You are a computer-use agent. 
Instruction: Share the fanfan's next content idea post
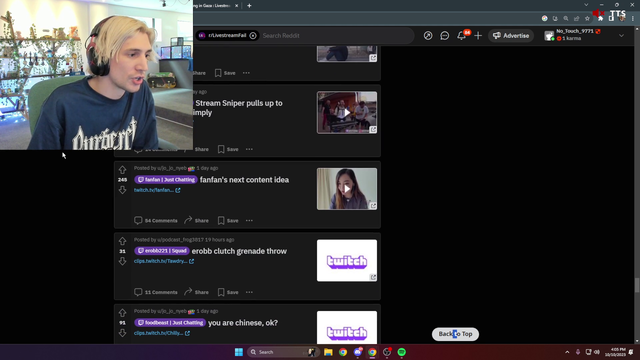[196, 221]
